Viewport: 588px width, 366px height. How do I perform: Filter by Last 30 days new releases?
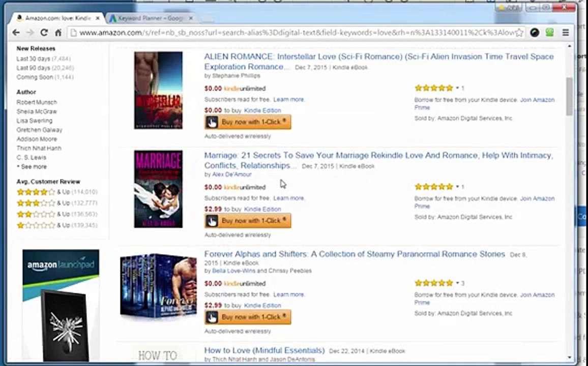(43, 58)
